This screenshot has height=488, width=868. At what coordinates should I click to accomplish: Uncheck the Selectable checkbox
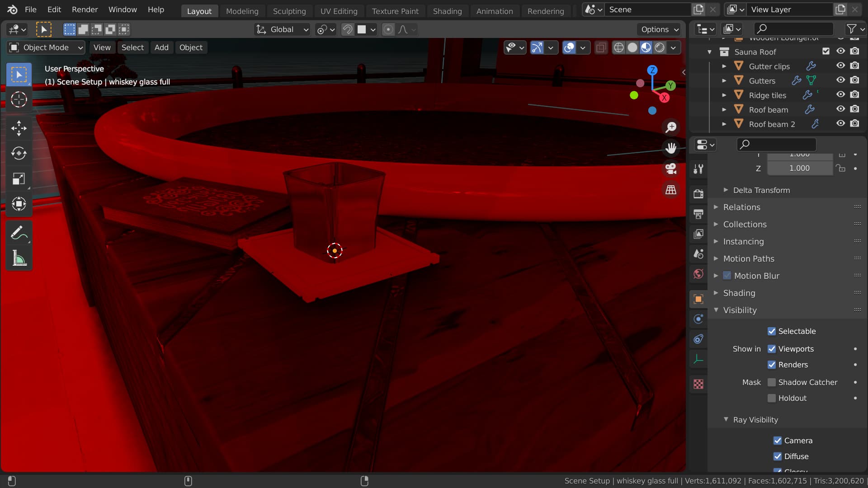(x=772, y=331)
